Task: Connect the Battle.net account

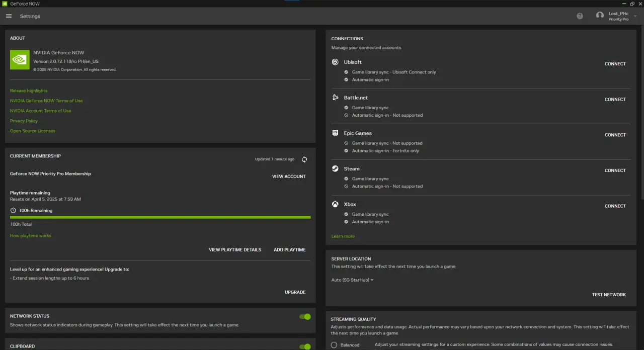Action: (615, 100)
